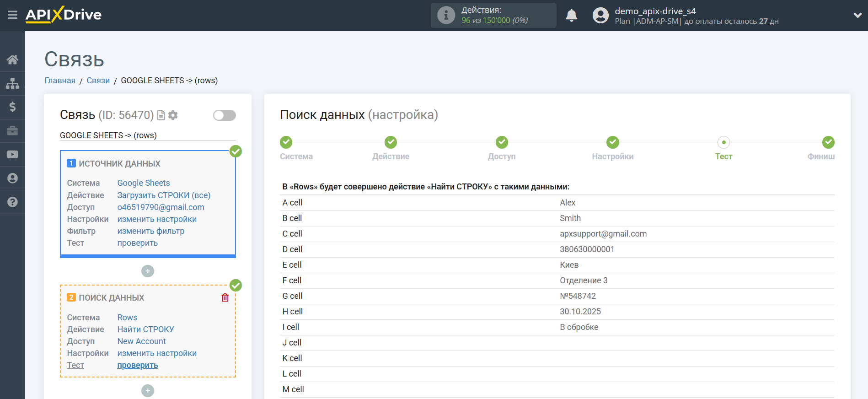Click the проверить link in the data search block

pyautogui.click(x=138, y=365)
